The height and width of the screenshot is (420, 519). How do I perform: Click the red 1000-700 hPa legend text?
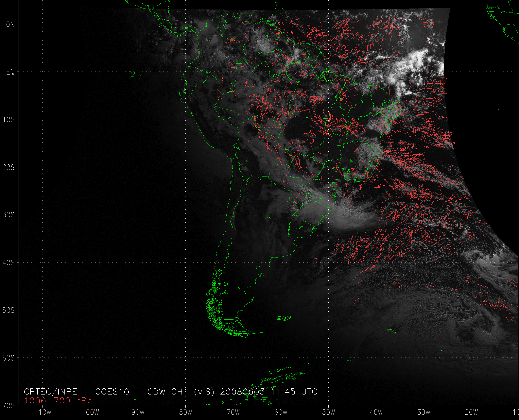58,401
